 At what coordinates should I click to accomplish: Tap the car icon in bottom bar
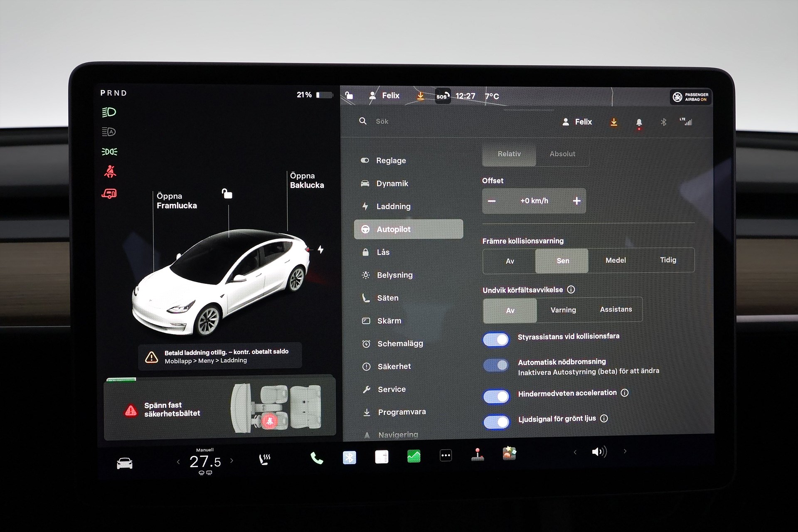(x=125, y=463)
